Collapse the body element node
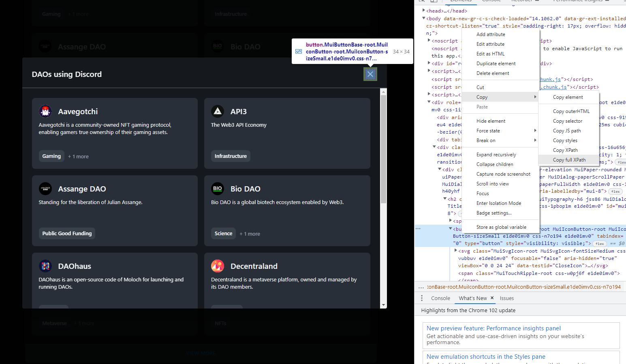This screenshot has width=626, height=364. tap(424, 18)
